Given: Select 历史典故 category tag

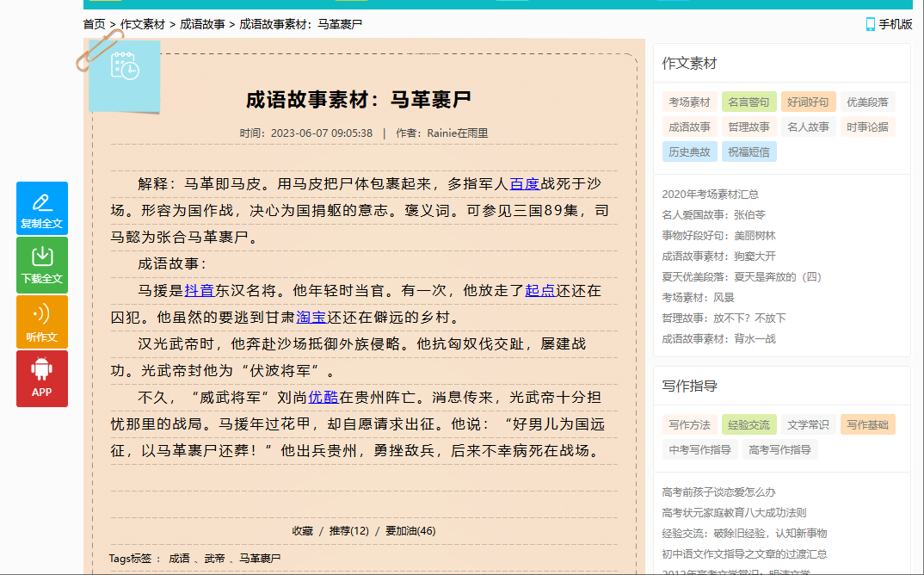Looking at the screenshot, I should (689, 151).
